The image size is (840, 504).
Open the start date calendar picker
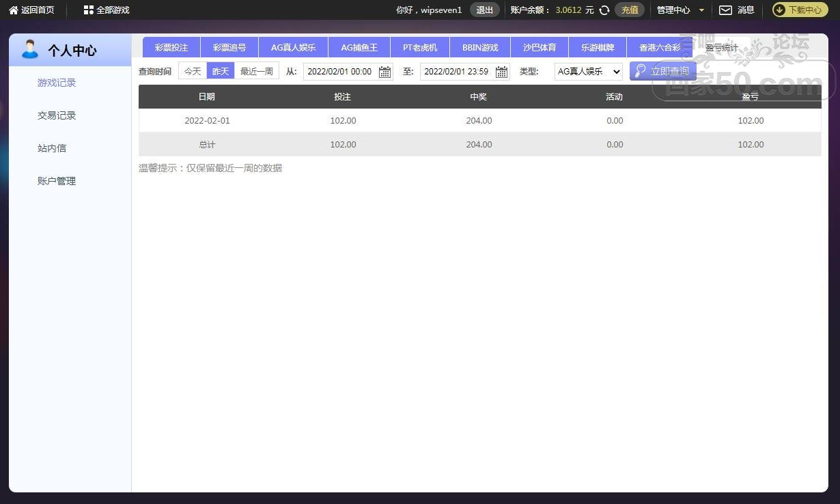(x=384, y=72)
